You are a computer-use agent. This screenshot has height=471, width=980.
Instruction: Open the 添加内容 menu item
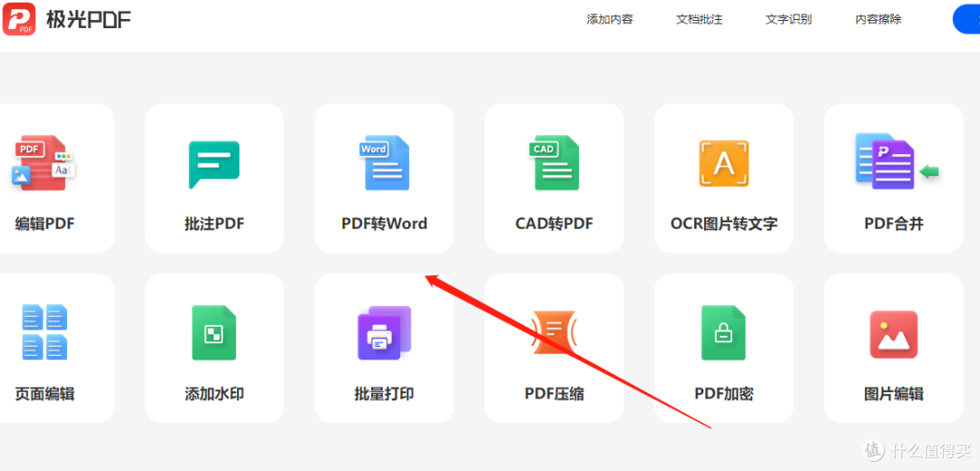point(610,19)
